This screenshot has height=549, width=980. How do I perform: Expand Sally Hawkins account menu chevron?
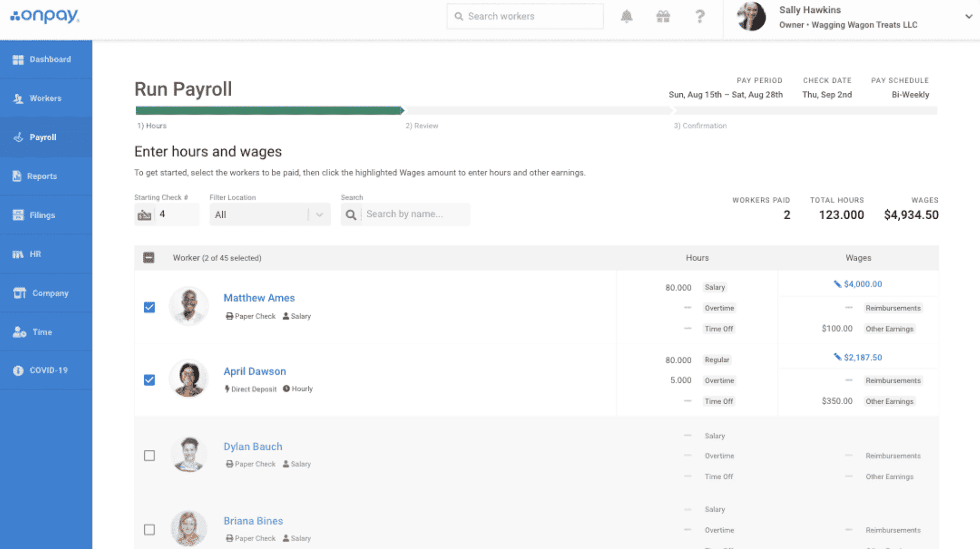[x=968, y=16]
